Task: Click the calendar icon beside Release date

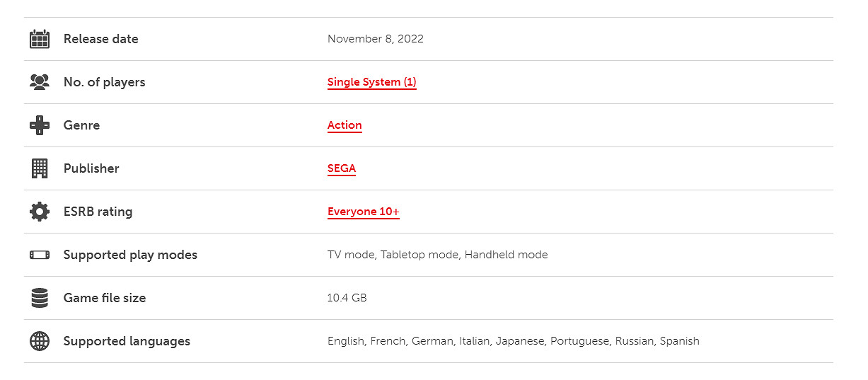Action: click(x=40, y=39)
